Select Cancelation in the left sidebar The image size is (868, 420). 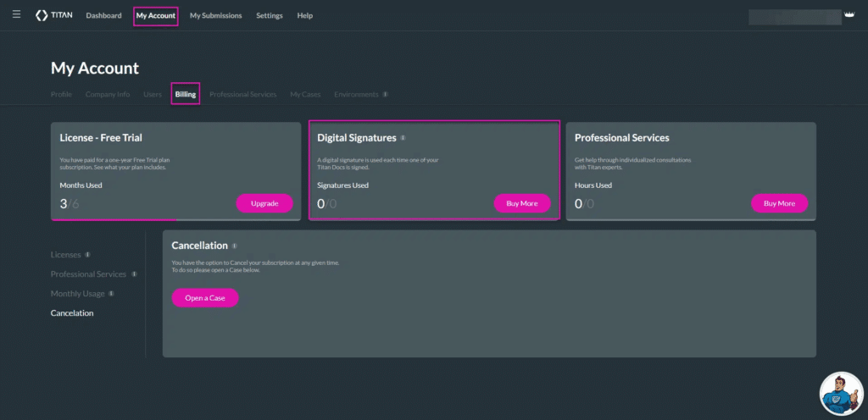point(72,313)
